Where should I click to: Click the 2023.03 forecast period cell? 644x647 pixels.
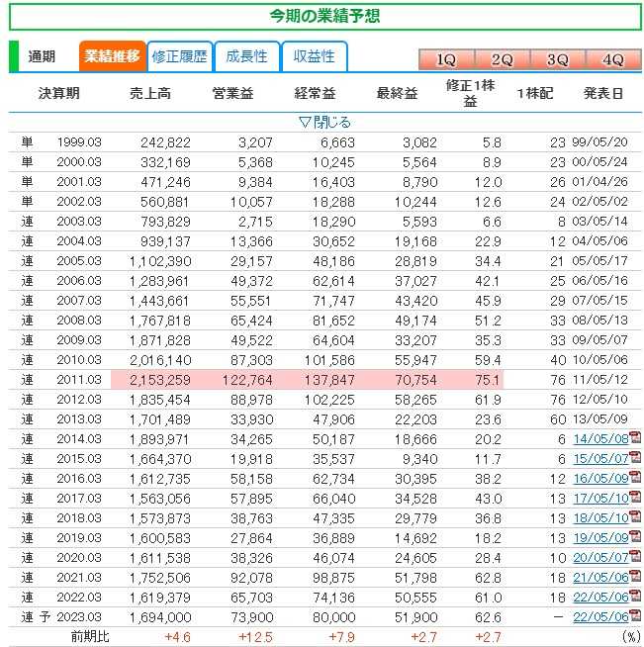tap(79, 617)
